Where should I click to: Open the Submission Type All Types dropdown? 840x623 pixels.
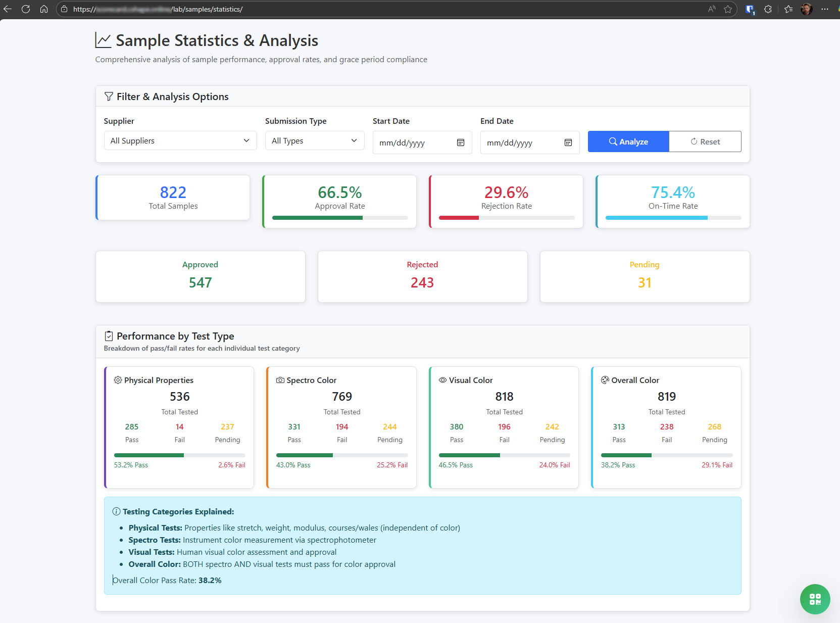314,140
